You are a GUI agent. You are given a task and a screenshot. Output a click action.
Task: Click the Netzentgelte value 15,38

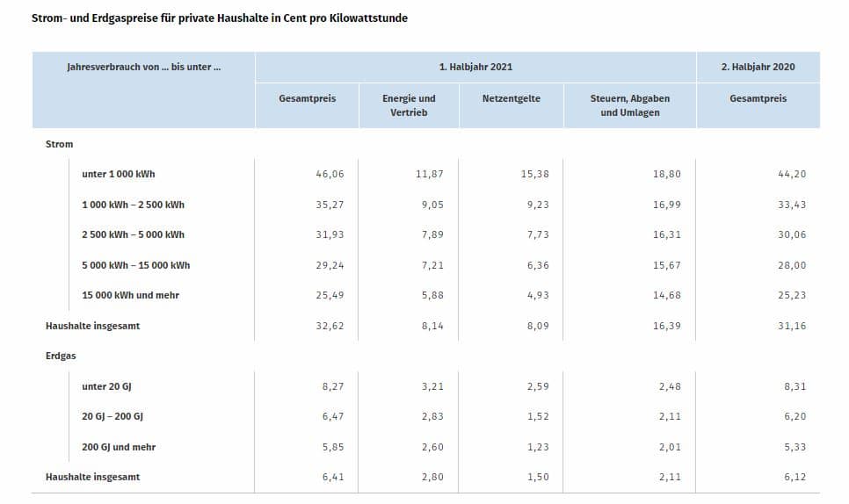click(x=535, y=174)
